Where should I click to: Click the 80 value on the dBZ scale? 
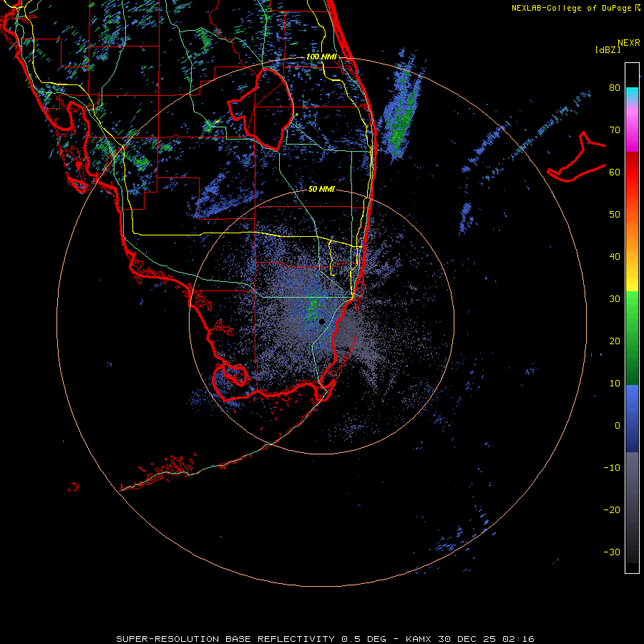pos(615,88)
